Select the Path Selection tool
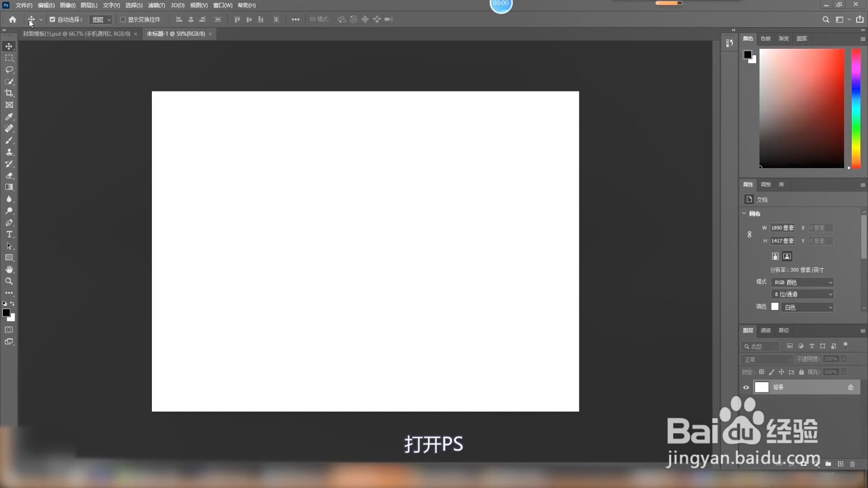The image size is (868, 488). 9,246
